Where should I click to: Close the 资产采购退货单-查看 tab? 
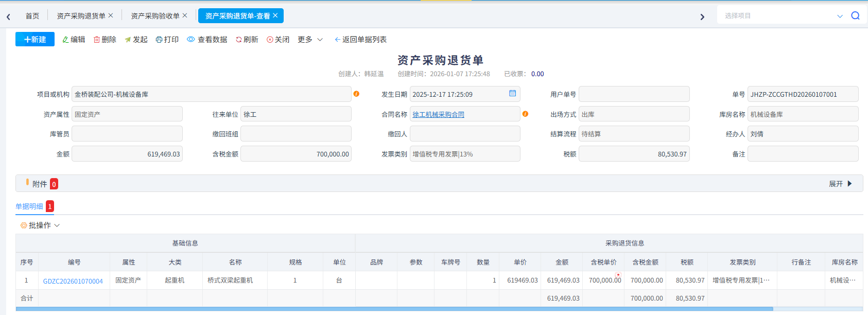click(x=275, y=15)
